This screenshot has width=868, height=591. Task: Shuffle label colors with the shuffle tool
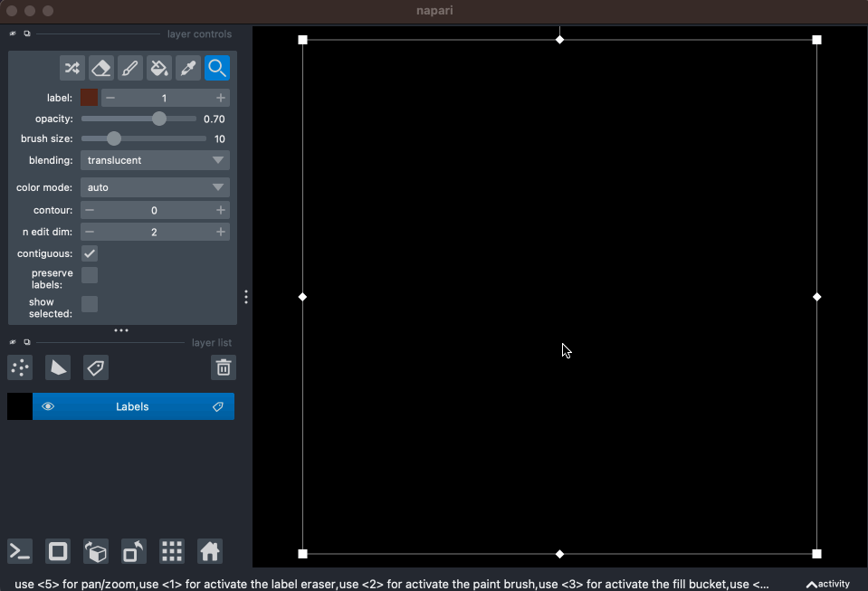(72, 68)
